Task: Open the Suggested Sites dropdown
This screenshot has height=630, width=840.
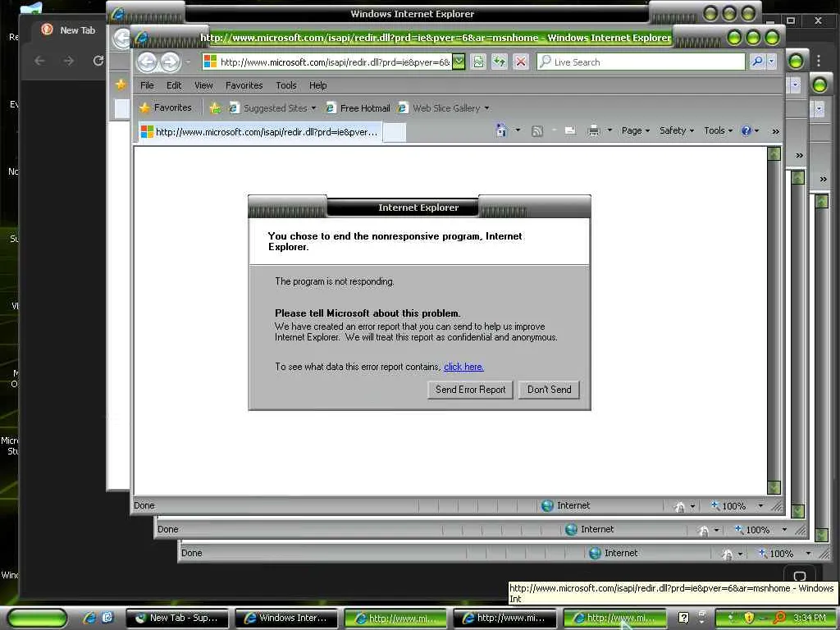Action: pyautogui.click(x=272, y=108)
